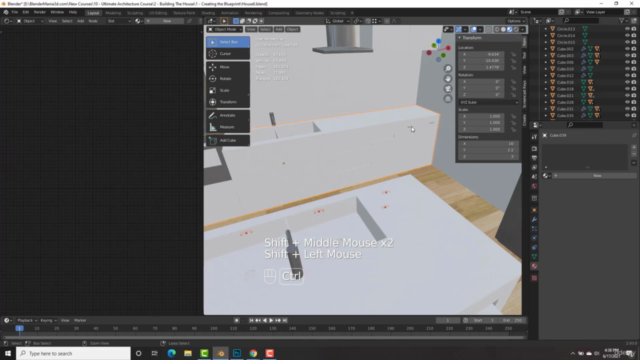Hide Cube.002 with its eye icon
Screen dimensions: 640x360
coord(627,49)
